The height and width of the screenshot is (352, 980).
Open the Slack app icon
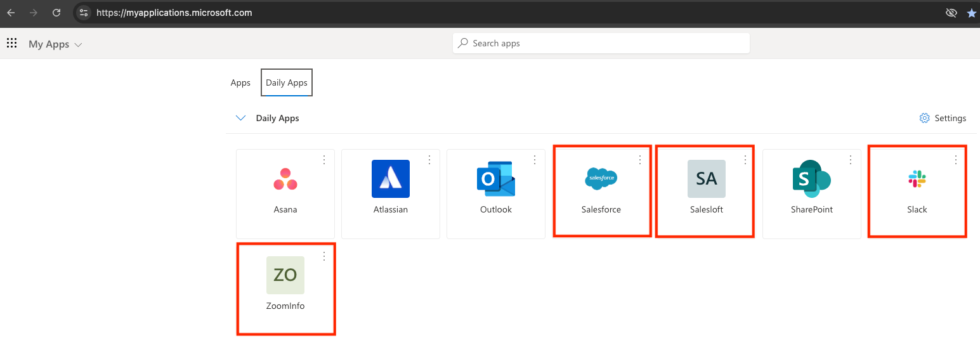click(x=917, y=179)
